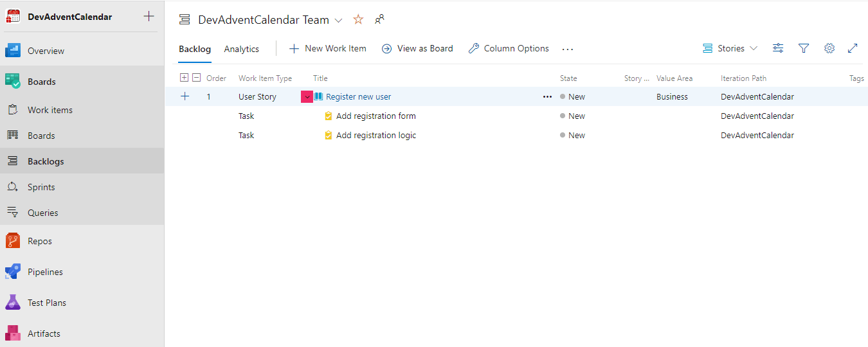Viewport: 868px width, 347px height.
Task: Expand all backlog rows
Action: (185, 78)
